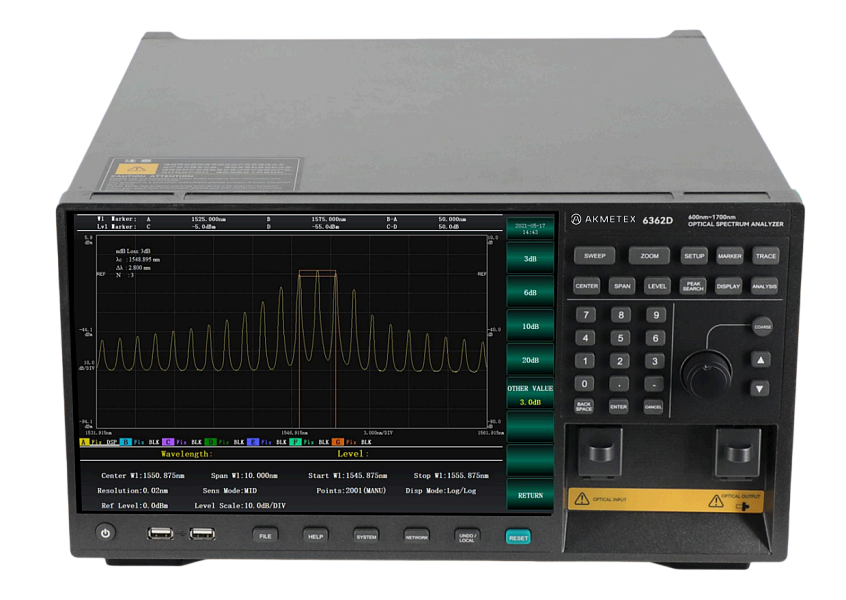Tap keypad digit 7
Screen dimensions: 846x600
[x=586, y=315]
